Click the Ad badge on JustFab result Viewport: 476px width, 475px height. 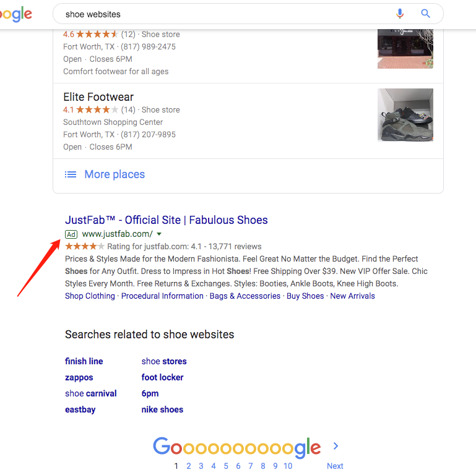71,234
